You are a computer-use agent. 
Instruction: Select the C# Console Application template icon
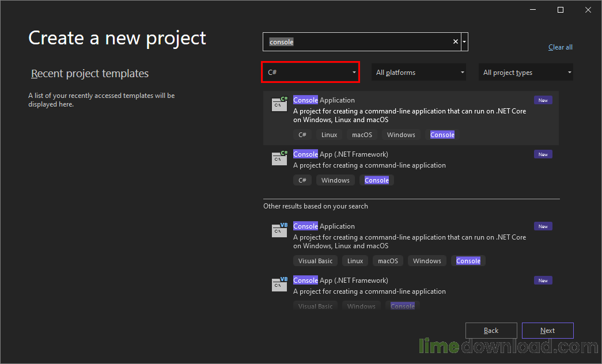(x=279, y=104)
